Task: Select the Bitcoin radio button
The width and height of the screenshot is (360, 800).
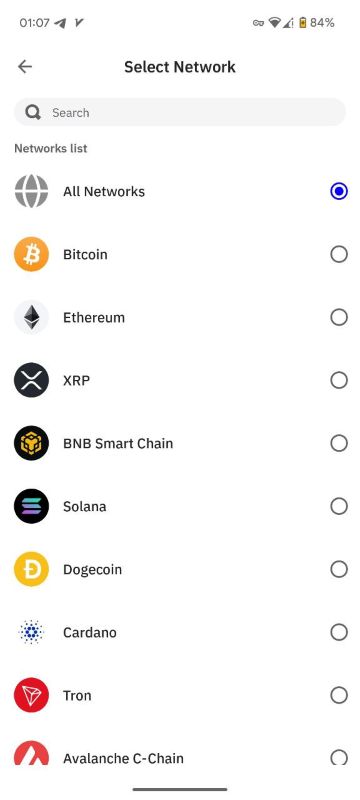Action: [339, 254]
